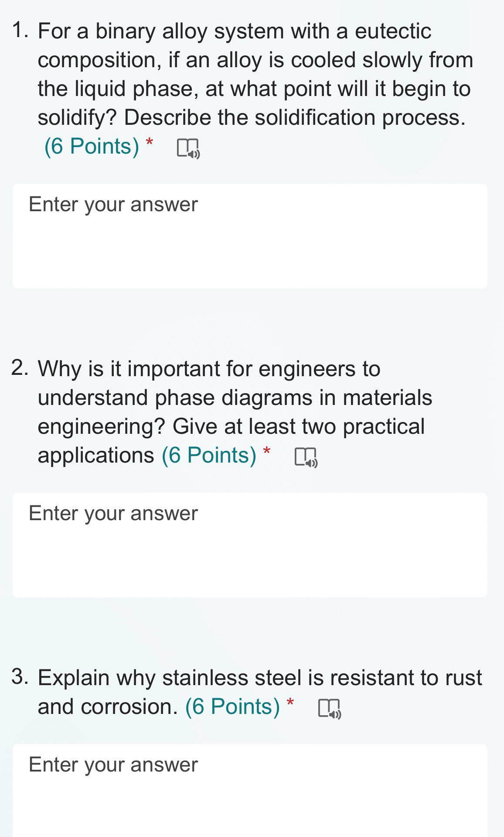Screen dimensions: 504x837
Task: Click the "(6 Points)" label on question 3
Action: [232, 707]
